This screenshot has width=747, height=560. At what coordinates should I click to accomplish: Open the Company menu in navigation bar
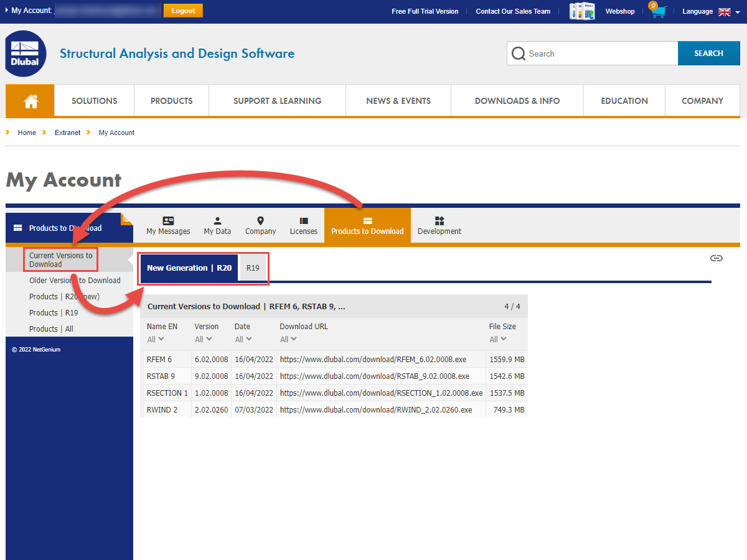click(702, 101)
